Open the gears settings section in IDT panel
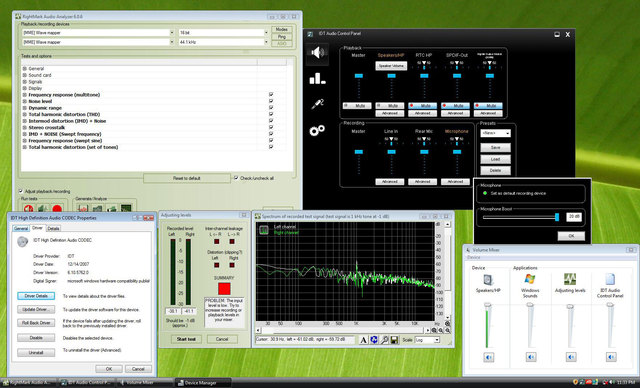 pyautogui.click(x=317, y=130)
